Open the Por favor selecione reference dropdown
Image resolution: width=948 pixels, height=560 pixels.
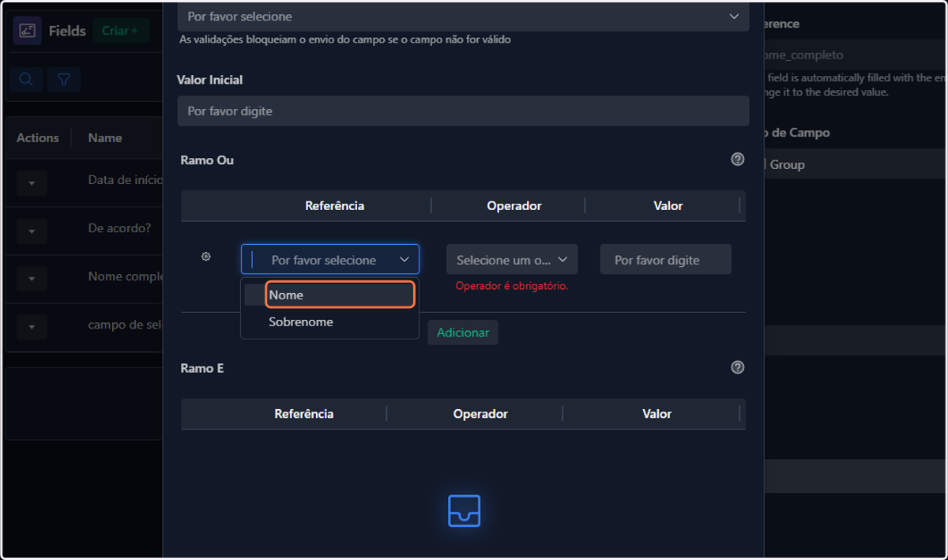tap(330, 259)
